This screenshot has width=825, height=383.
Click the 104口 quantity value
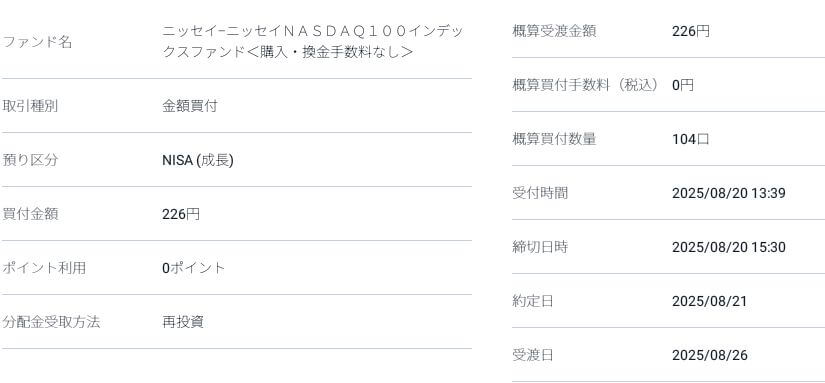[x=691, y=139]
